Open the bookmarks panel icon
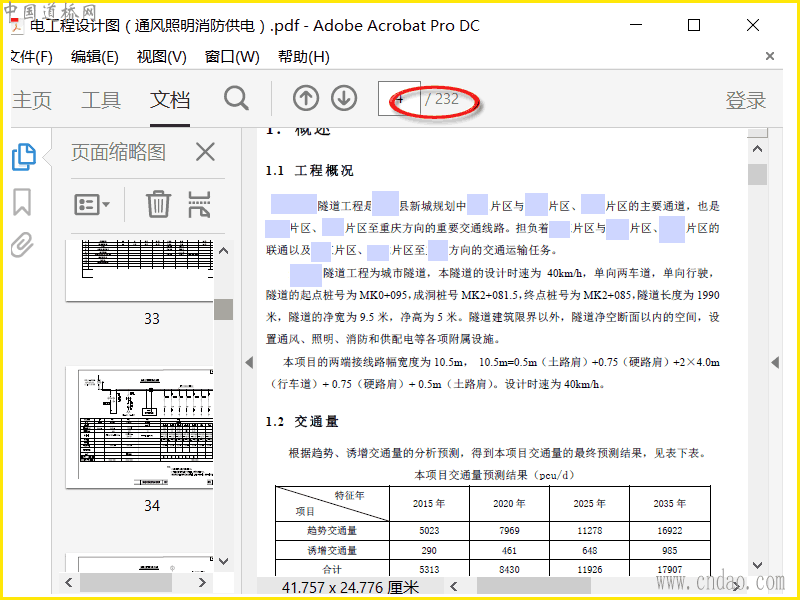Screen dimensions: 800x600 click(22, 202)
